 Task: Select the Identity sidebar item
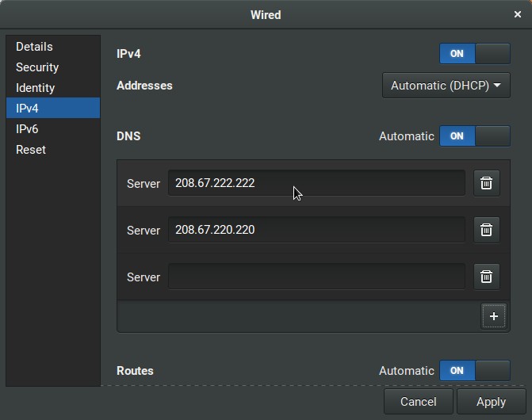pyautogui.click(x=36, y=88)
